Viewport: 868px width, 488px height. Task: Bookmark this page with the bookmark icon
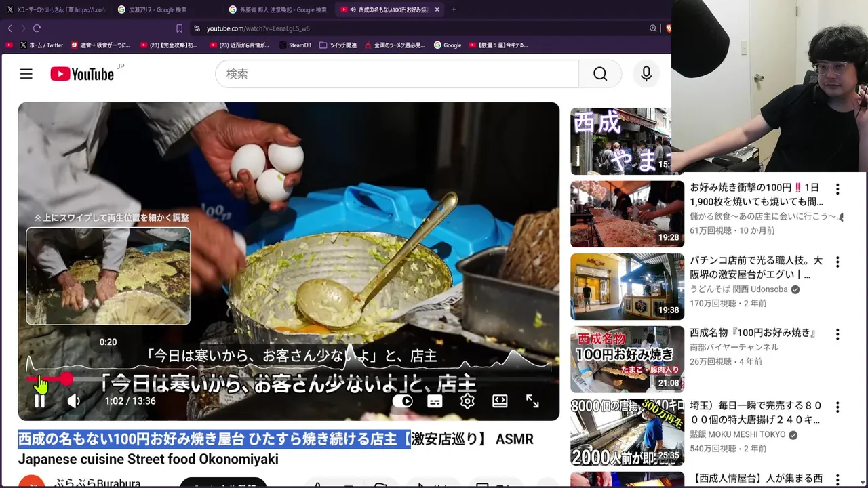pos(179,28)
